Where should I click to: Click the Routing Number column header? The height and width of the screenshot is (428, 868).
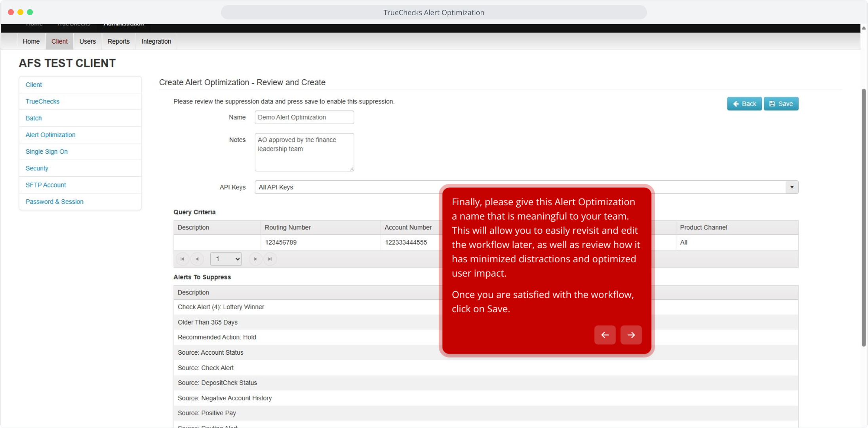tap(321, 227)
